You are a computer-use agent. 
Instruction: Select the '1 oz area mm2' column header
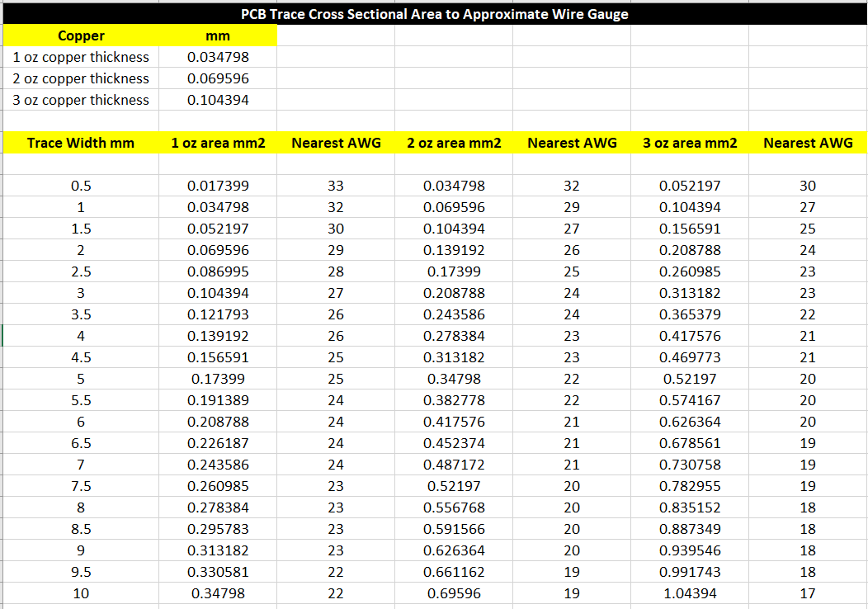pyautogui.click(x=218, y=143)
